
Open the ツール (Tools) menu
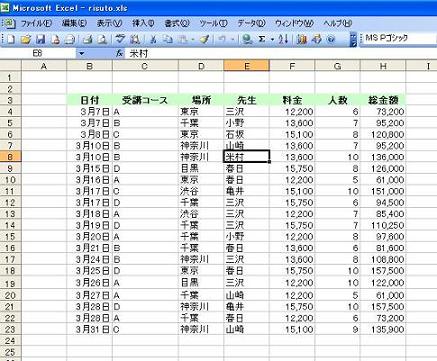213,23
